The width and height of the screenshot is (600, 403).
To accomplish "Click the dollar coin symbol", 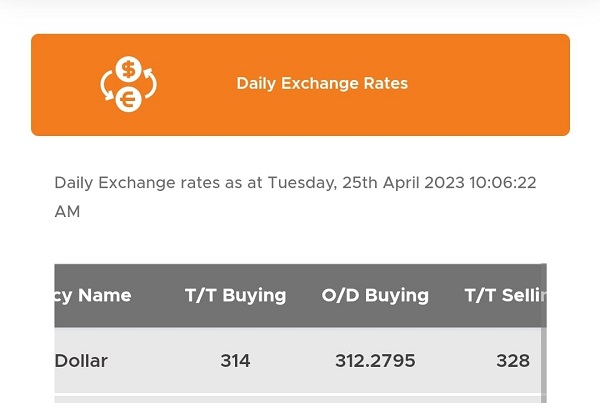I will click(129, 69).
